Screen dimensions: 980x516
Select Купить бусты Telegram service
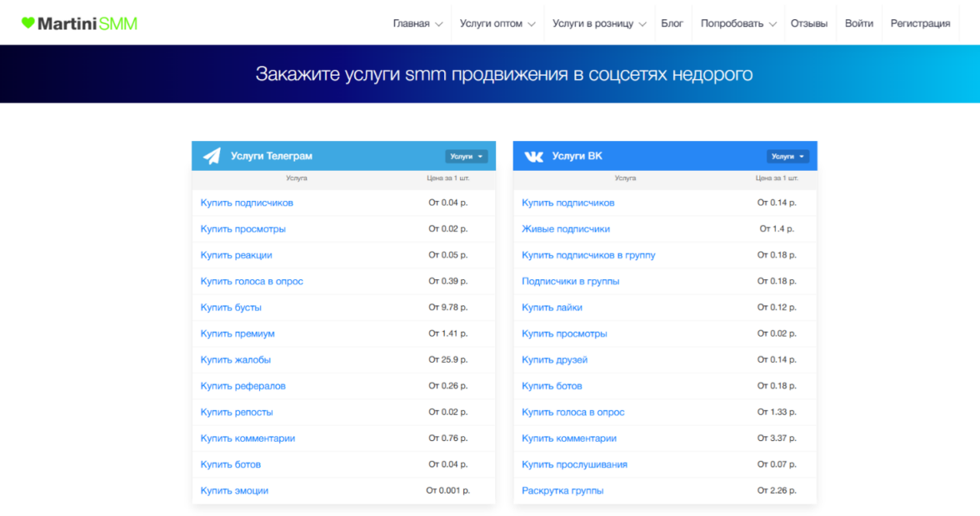click(x=231, y=308)
